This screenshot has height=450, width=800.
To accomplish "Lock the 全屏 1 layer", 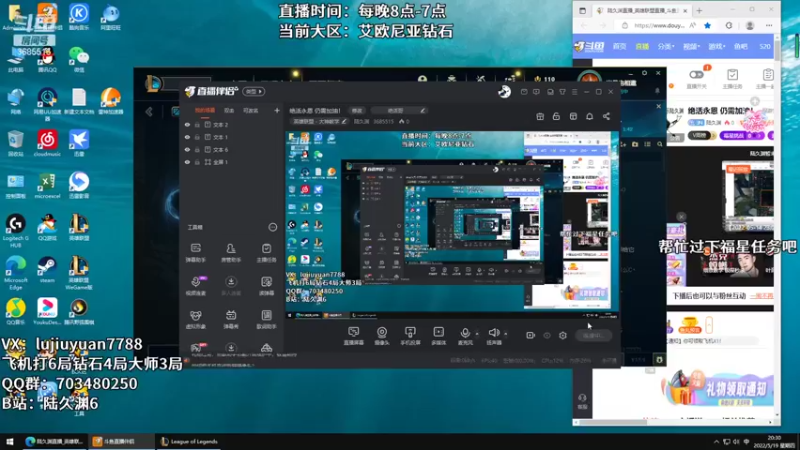I will click(197, 162).
